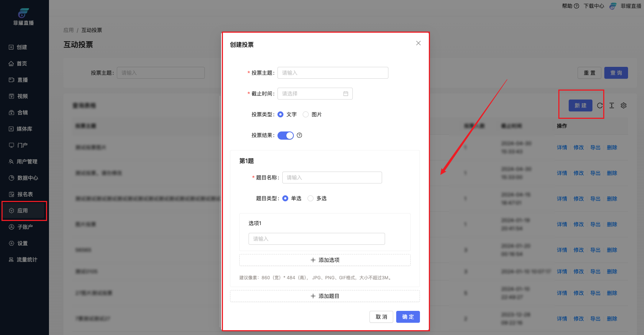Select the 文字 vote type radio
Image resolution: width=644 pixels, height=335 pixels.
(280, 114)
